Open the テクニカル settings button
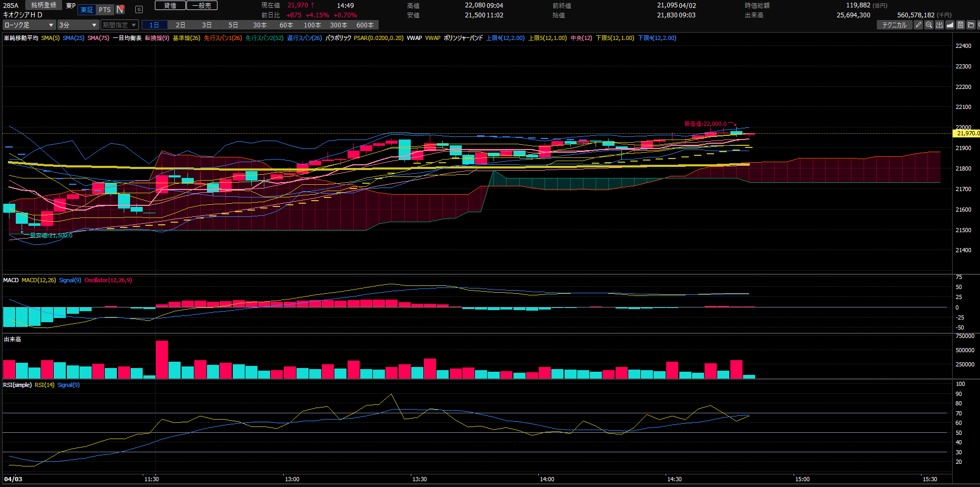Image resolution: width=980 pixels, height=487 pixels. (894, 25)
